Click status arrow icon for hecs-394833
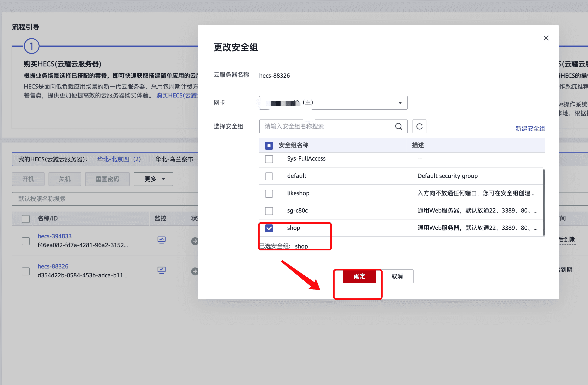The image size is (588, 385). [195, 241]
